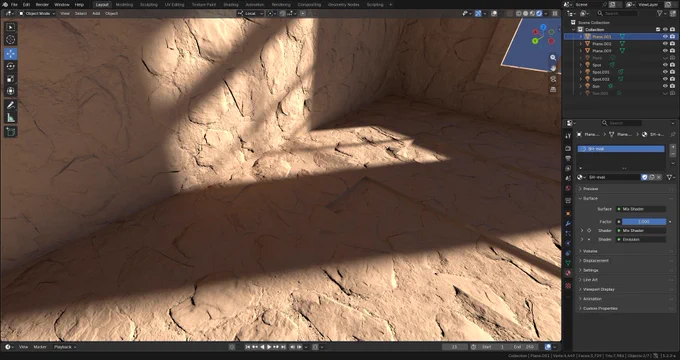The width and height of the screenshot is (680, 360).
Task: Select the Transform tool
Action: click(10, 91)
